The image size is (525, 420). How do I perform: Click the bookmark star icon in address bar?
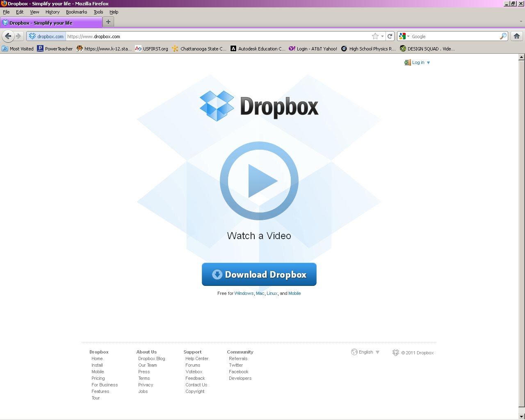[375, 36]
